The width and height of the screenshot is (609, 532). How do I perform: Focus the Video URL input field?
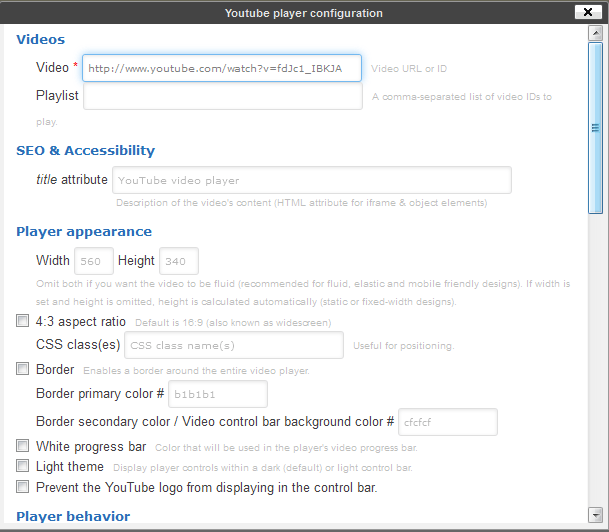(x=222, y=68)
